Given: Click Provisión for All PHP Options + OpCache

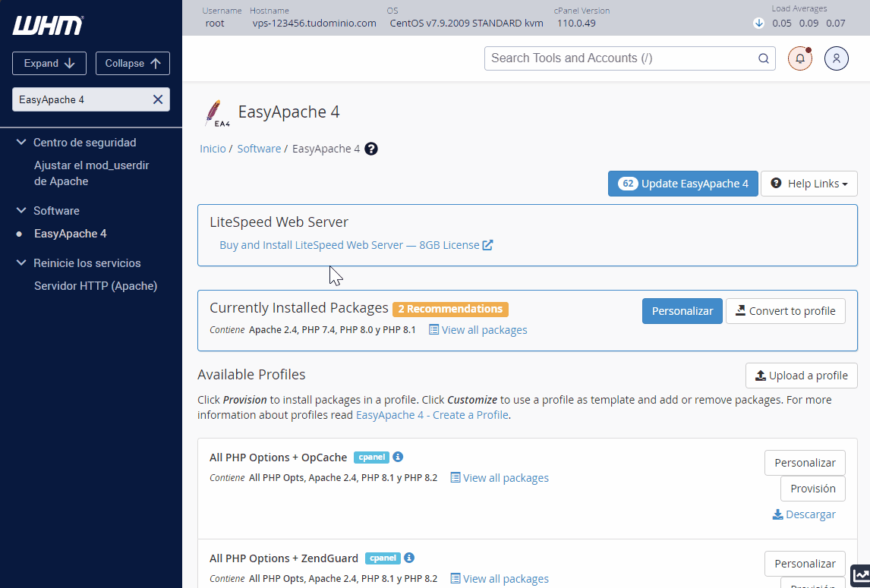Looking at the screenshot, I should coord(813,488).
